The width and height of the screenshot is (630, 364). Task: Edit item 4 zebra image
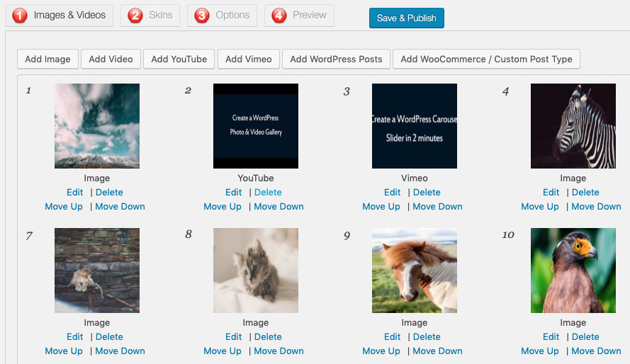(x=551, y=192)
